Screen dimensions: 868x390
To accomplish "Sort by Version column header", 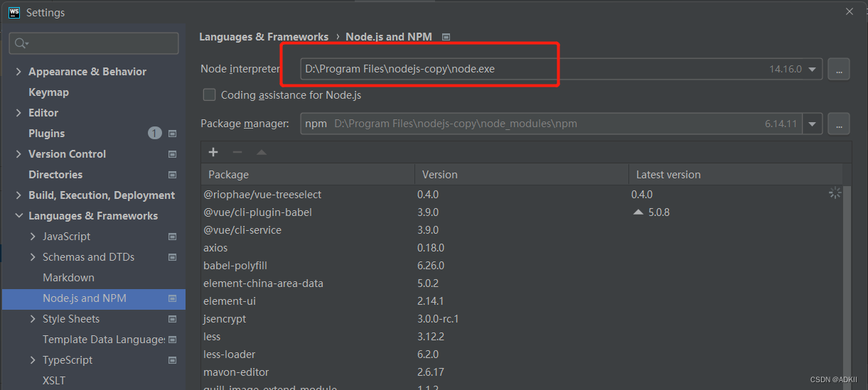I will (x=522, y=175).
